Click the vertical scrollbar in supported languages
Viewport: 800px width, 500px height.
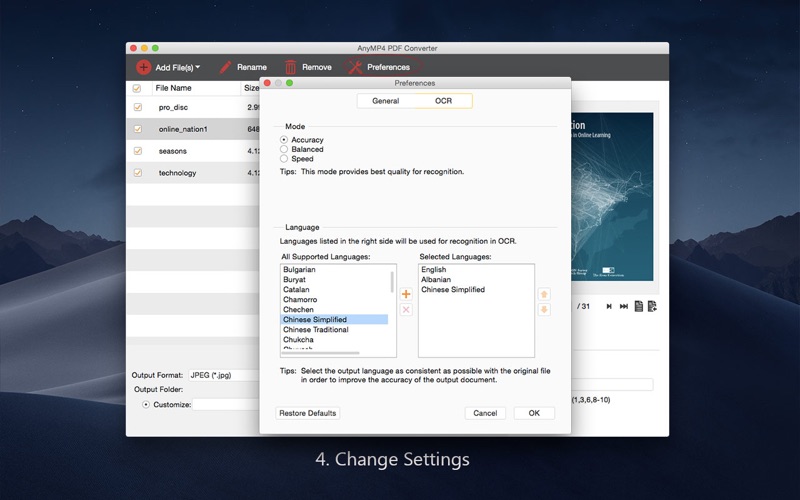pyautogui.click(x=392, y=282)
